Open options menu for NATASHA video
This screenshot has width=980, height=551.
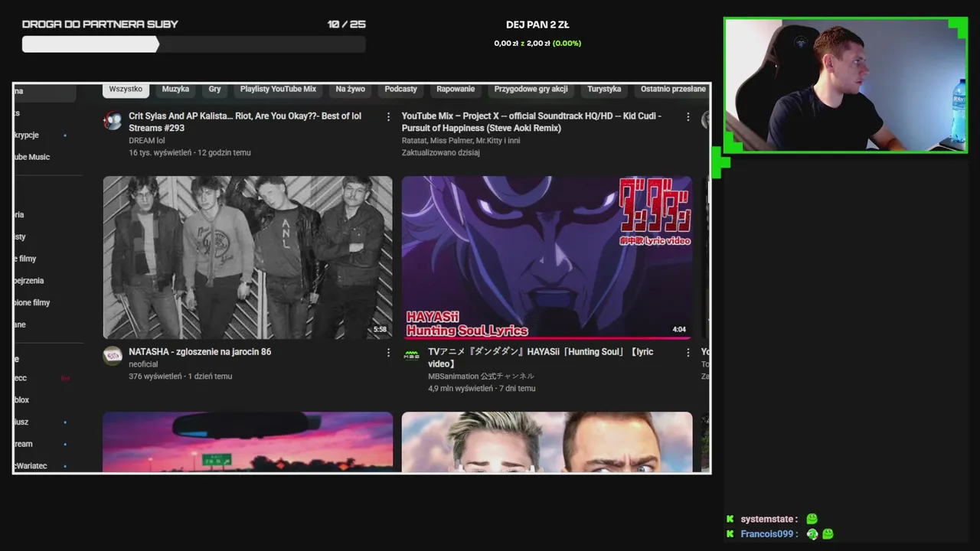point(388,353)
